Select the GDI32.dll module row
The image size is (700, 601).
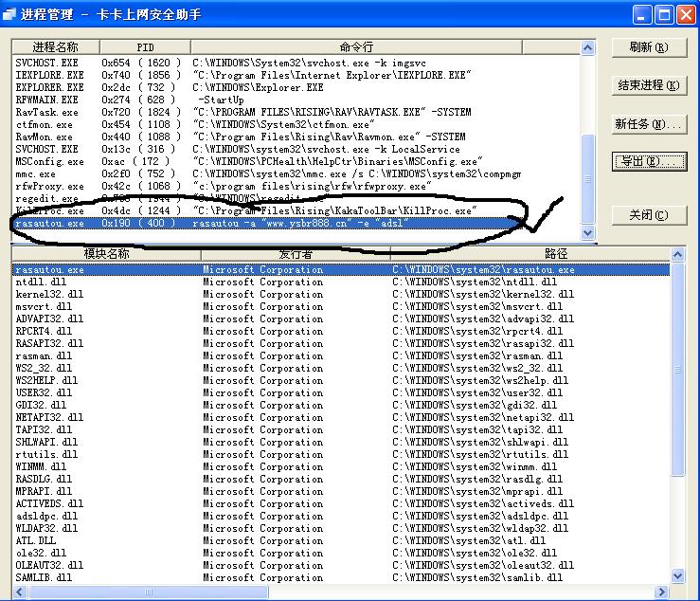click(x=341, y=406)
